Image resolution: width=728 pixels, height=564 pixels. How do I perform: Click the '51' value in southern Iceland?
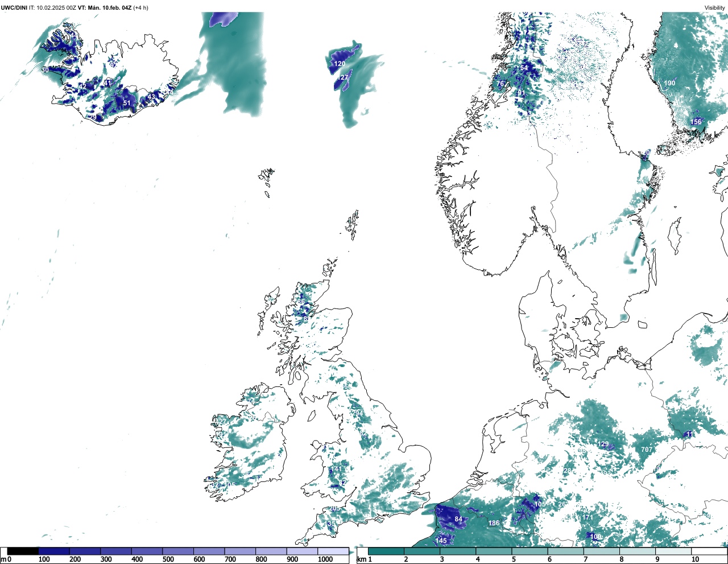[x=127, y=103]
